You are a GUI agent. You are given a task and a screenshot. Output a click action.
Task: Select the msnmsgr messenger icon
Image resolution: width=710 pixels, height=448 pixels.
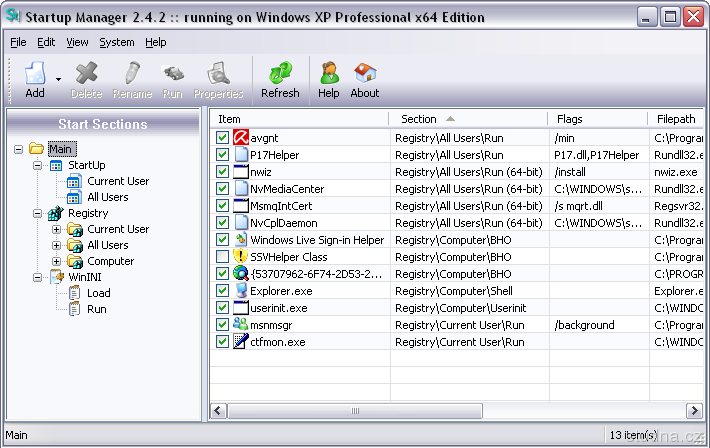pyautogui.click(x=240, y=325)
